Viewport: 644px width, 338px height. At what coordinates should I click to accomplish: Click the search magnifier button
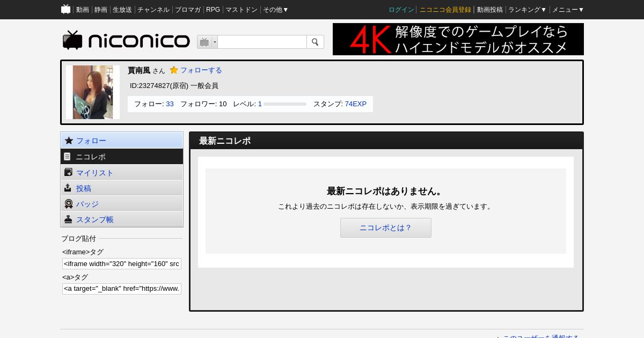[x=315, y=42]
